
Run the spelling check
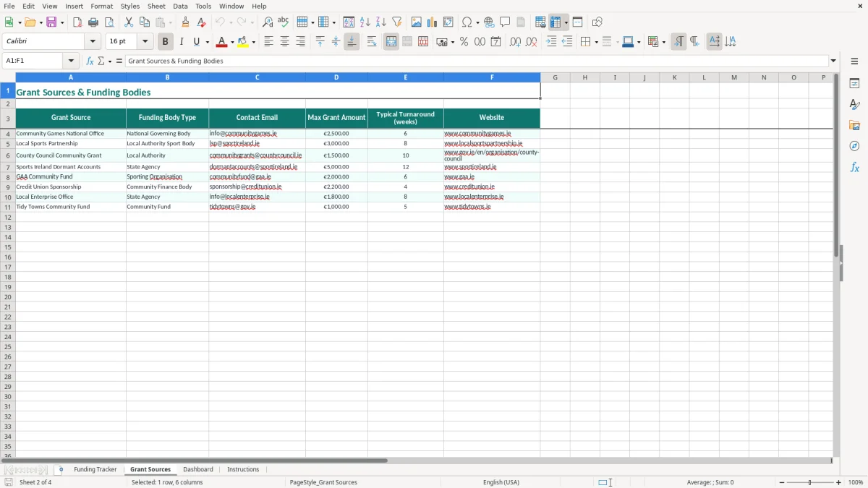(x=284, y=22)
